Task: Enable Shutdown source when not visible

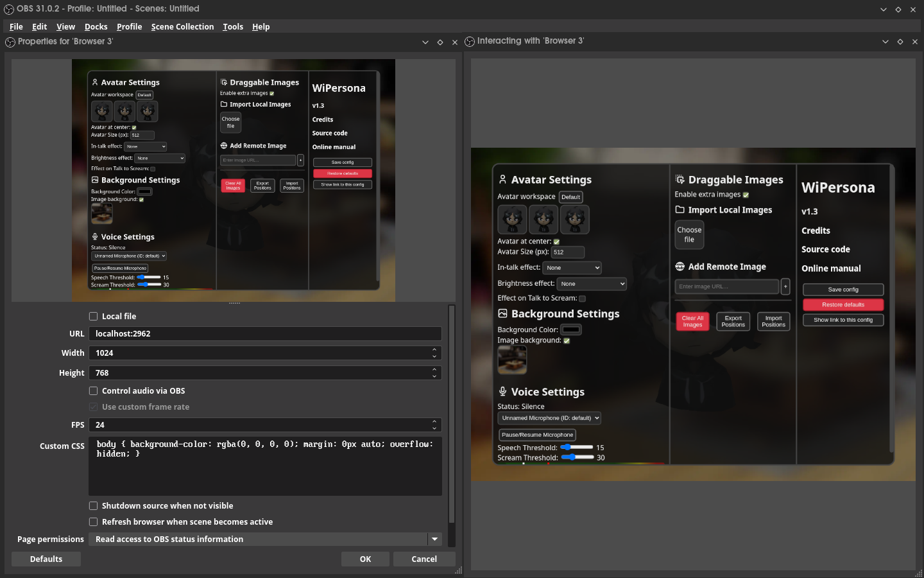Action: click(x=93, y=505)
